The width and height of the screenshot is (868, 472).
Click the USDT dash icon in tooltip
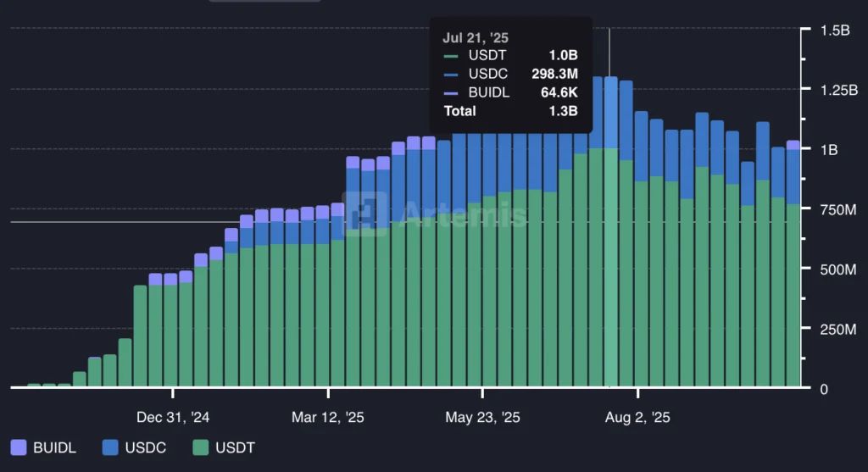point(450,56)
